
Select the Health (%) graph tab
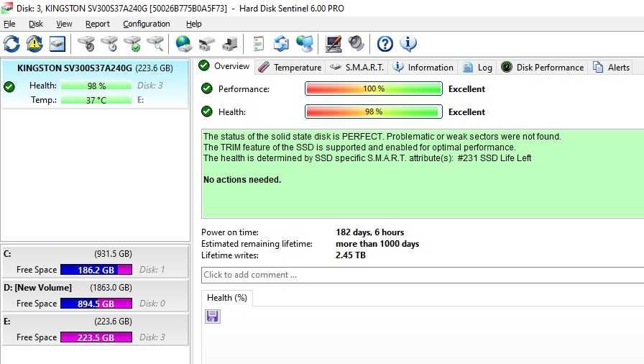point(226,298)
